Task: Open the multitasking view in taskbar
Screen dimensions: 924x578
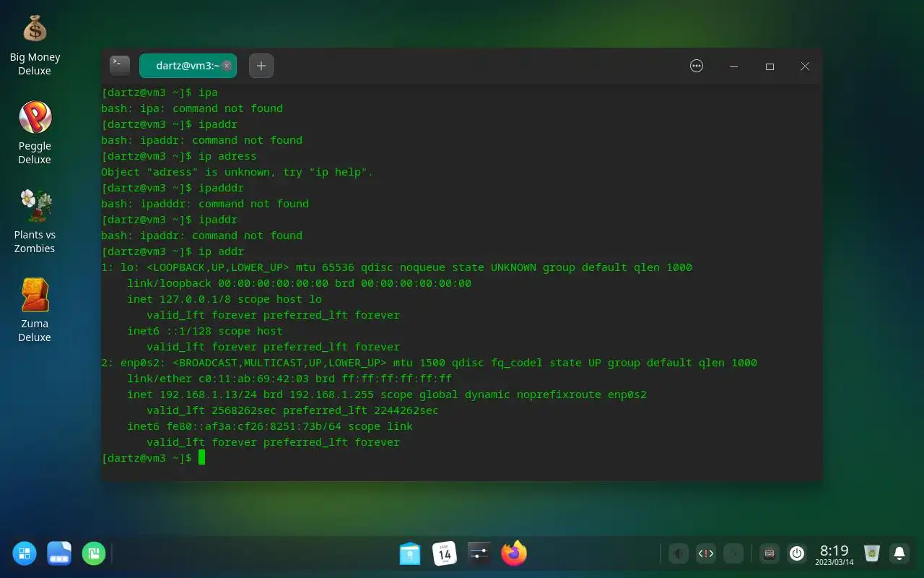Action: point(59,553)
